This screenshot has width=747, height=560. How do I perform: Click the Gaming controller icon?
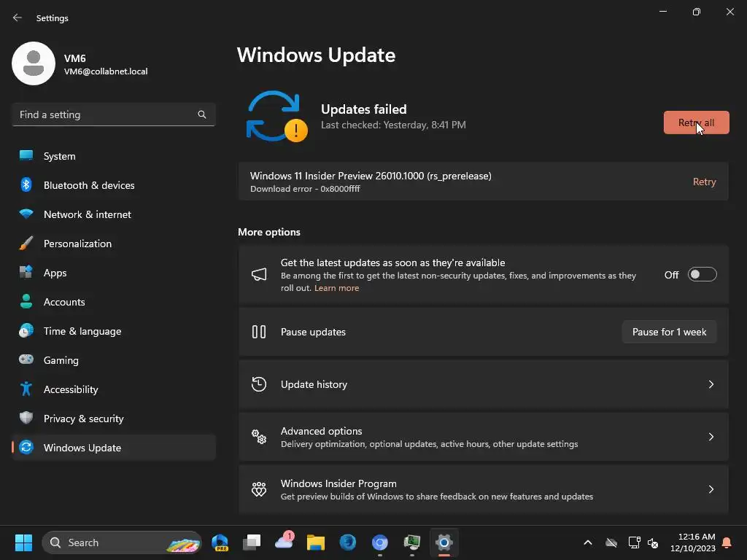click(26, 359)
